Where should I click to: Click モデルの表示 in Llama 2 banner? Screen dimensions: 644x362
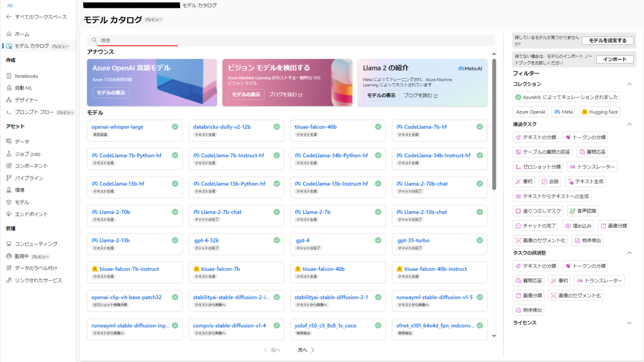pos(381,95)
